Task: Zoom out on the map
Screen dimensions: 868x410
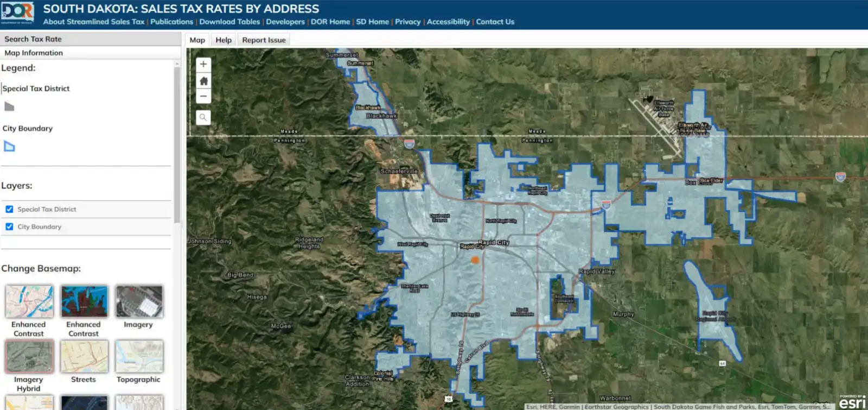Action: (x=203, y=96)
